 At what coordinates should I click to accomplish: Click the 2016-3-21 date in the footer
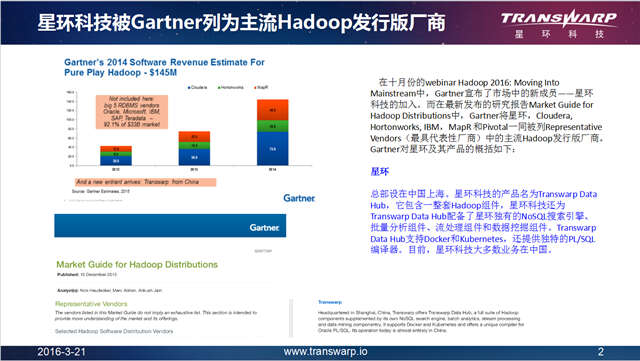(x=62, y=352)
